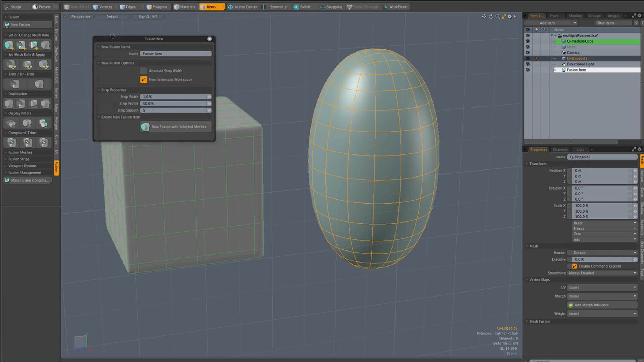
Task: Click New Fusion with Selected Meshes button
Action: (176, 127)
